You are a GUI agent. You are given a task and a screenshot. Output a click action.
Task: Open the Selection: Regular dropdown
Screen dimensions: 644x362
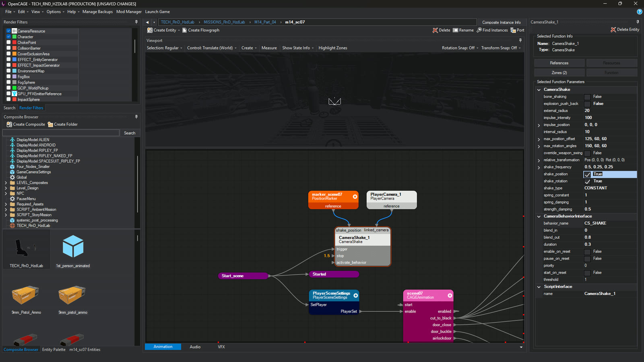click(x=164, y=48)
